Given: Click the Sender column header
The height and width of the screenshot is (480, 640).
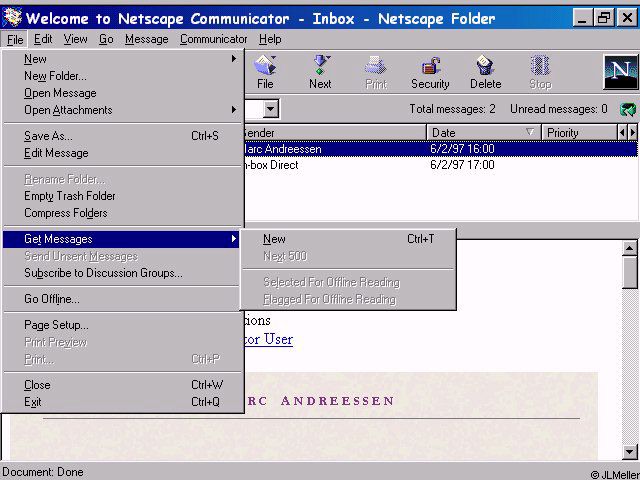Looking at the screenshot, I should pyautogui.click(x=335, y=133).
